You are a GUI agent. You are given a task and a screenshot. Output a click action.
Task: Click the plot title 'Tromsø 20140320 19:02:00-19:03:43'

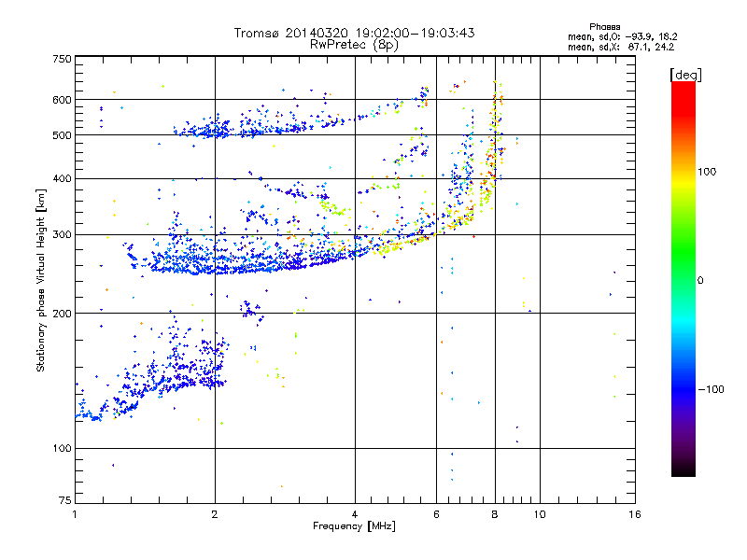(355, 33)
